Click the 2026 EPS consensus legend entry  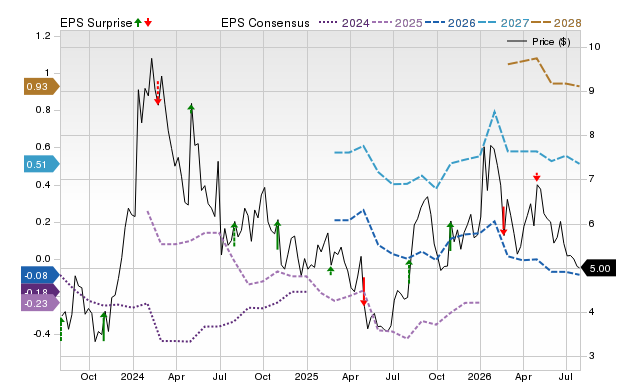tap(450, 23)
